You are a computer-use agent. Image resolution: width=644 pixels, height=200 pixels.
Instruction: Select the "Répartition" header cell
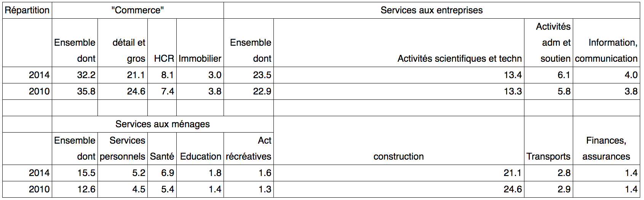27,10
